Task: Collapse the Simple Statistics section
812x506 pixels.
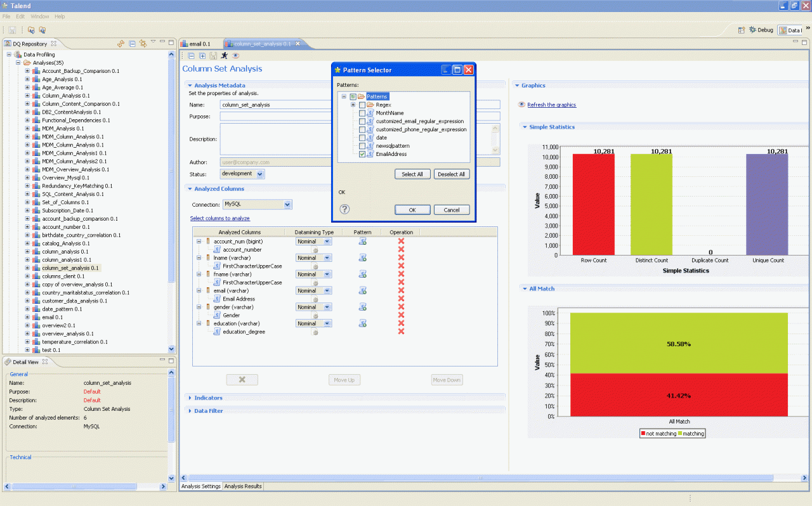Action: pos(525,127)
